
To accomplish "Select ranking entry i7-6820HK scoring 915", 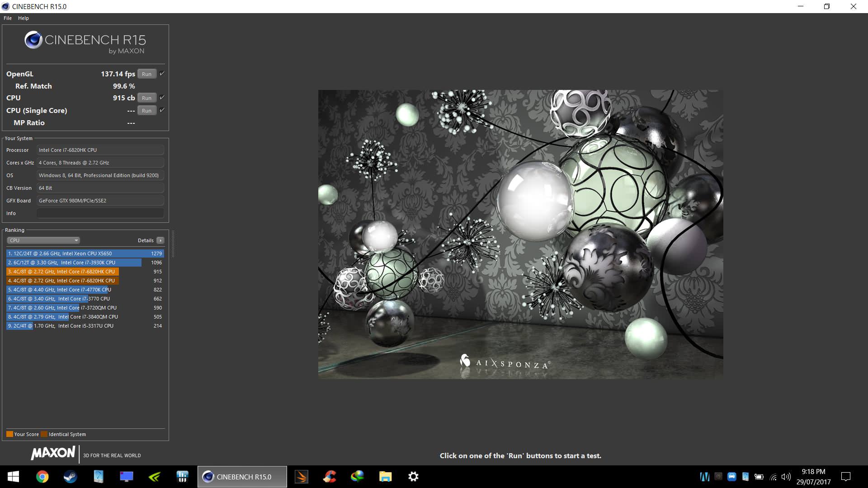I will 85,272.
